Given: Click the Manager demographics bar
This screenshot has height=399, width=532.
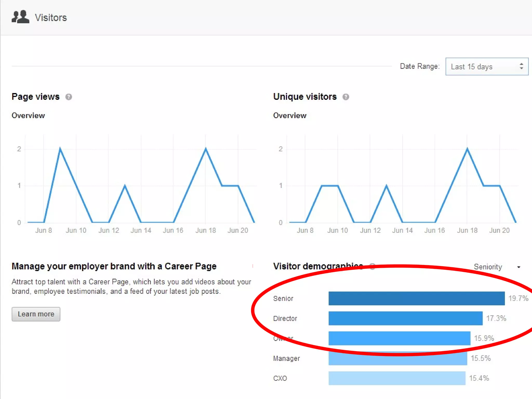Looking at the screenshot, I should pyautogui.click(x=397, y=360).
